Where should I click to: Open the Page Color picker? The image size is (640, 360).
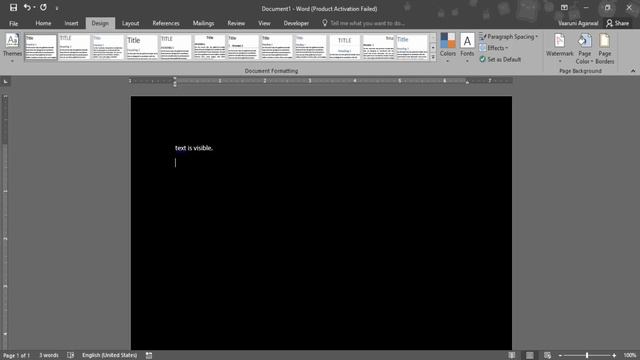[x=584, y=48]
